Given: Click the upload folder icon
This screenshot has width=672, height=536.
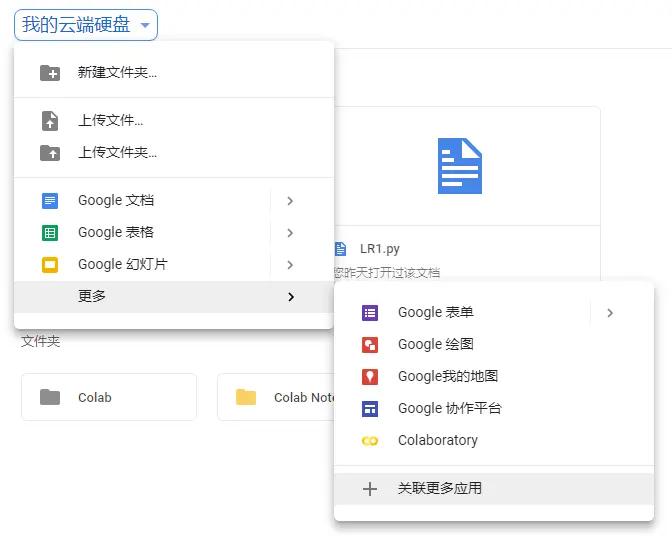Looking at the screenshot, I should 50,153.
